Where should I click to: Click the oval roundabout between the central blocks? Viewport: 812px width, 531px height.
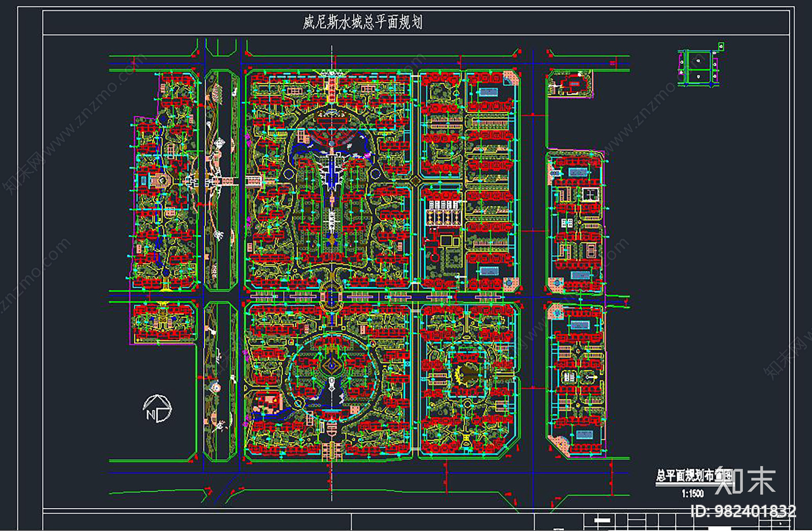pyautogui.click(x=331, y=296)
